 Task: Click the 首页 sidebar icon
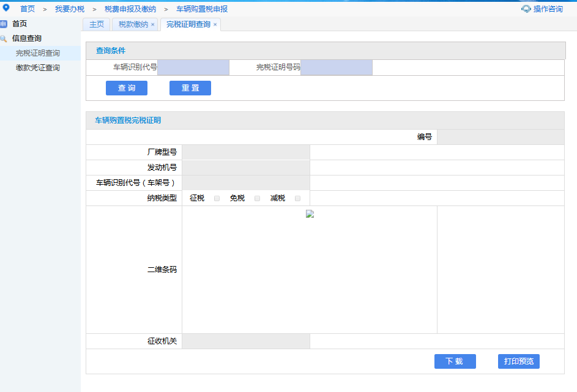(3, 24)
